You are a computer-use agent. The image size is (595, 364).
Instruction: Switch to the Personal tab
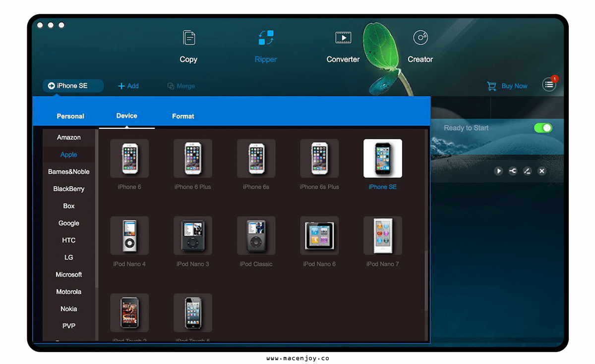[x=70, y=116]
